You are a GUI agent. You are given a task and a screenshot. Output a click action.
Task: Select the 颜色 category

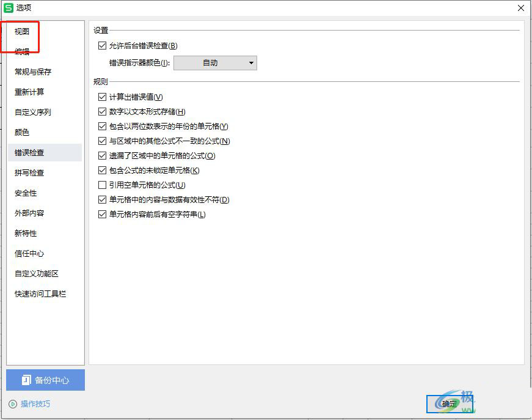pyautogui.click(x=22, y=133)
